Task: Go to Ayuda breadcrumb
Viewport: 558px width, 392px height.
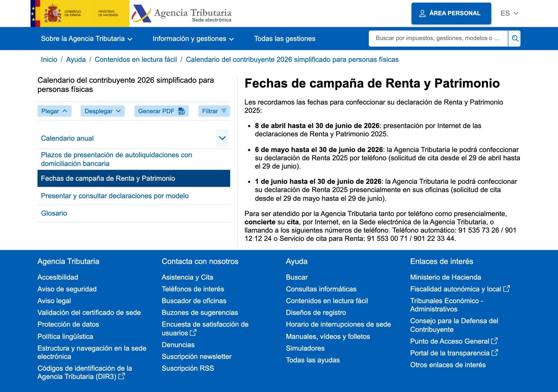Action: [x=76, y=60]
